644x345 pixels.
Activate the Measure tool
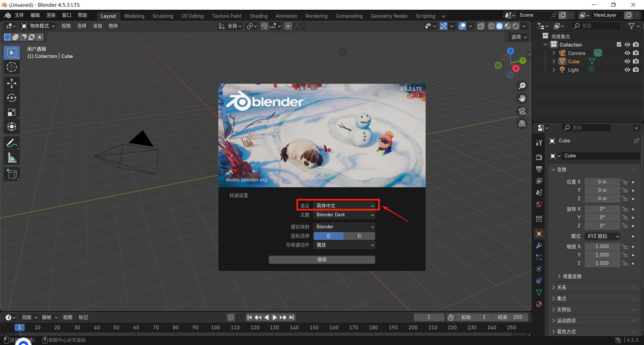[x=12, y=157]
